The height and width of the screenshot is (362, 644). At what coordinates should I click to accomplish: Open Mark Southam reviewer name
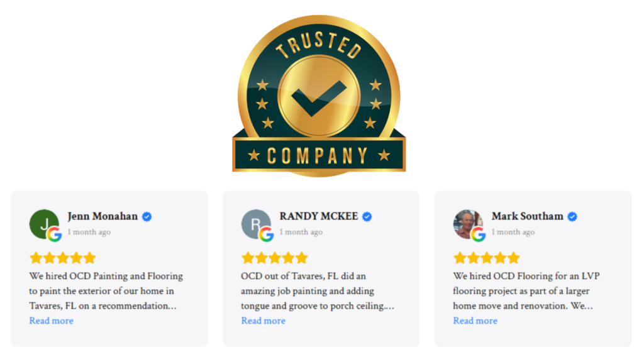[528, 216]
